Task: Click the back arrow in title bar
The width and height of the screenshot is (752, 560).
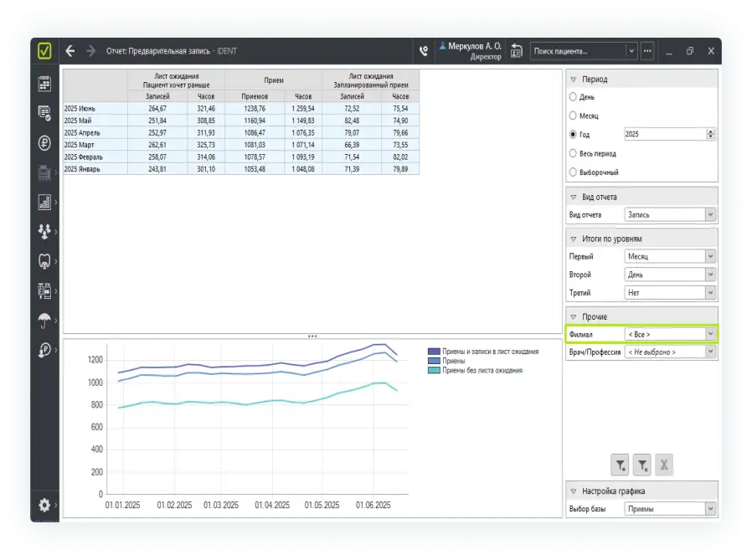Action: 70,51
